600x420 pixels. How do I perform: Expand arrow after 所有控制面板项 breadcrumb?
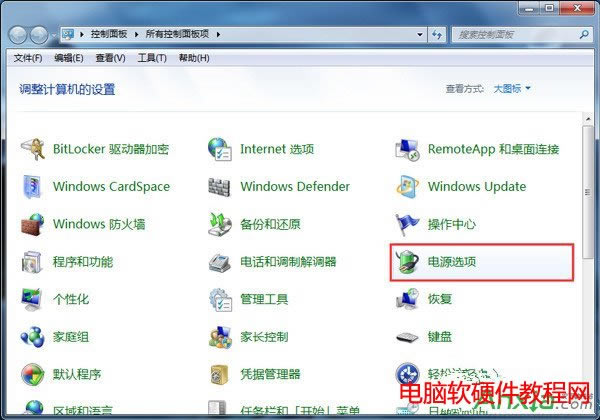tap(218, 34)
